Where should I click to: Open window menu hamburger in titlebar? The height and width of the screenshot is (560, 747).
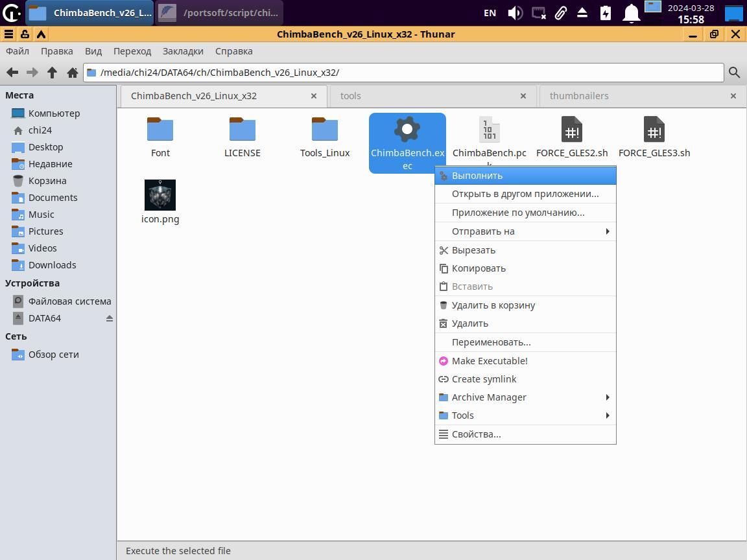[x=8, y=34]
